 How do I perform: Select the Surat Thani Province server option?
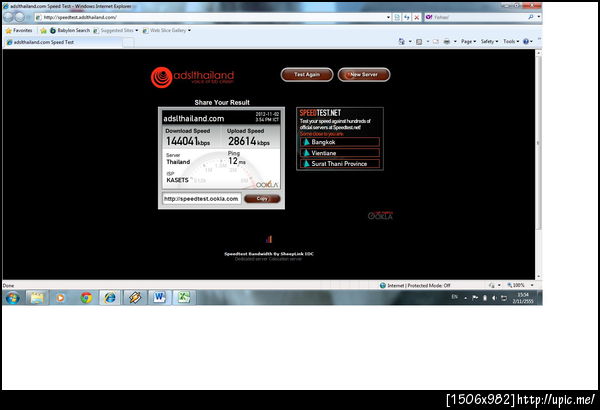tap(340, 164)
